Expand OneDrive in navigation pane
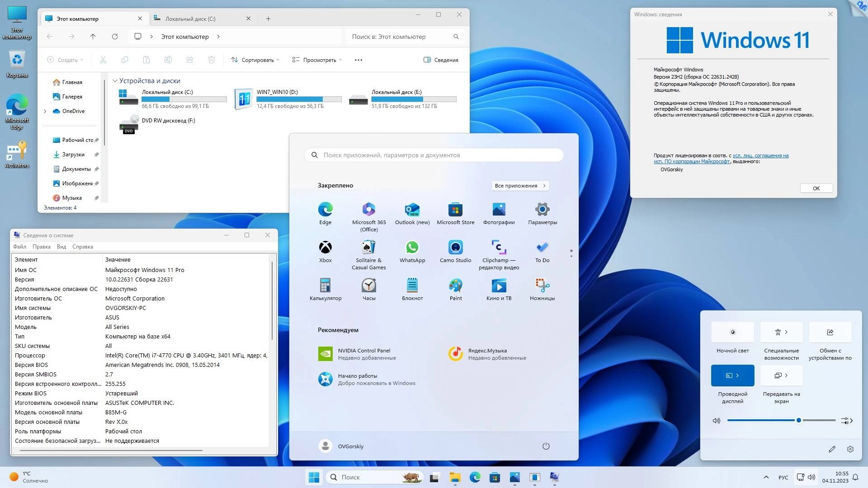Viewport: 868px width, 488px height. tap(45, 111)
